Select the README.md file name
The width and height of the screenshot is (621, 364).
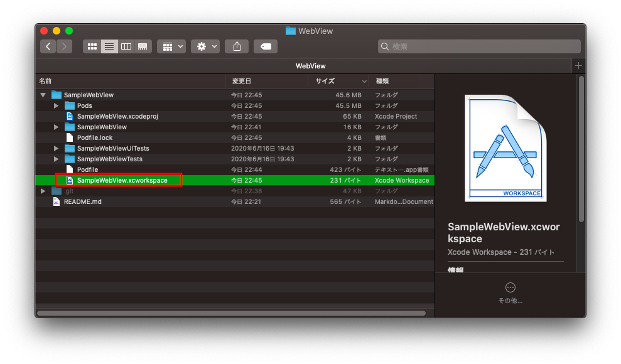[x=83, y=202]
